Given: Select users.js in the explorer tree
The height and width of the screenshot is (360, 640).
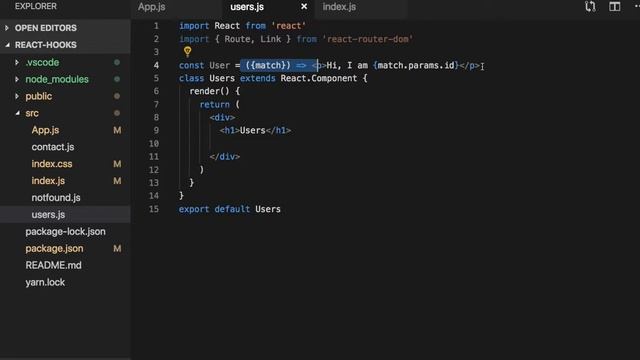Looking at the screenshot, I should [48, 215].
